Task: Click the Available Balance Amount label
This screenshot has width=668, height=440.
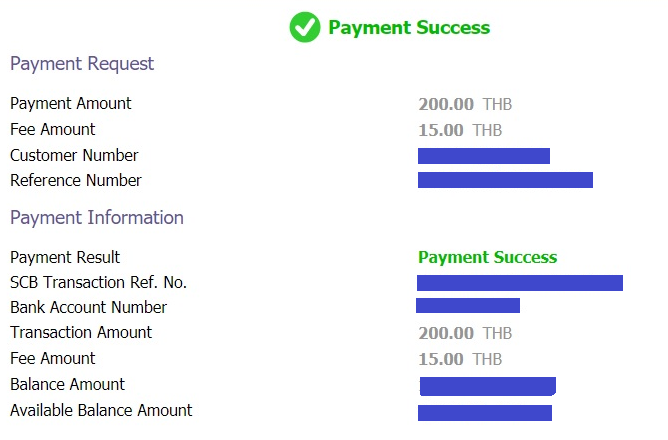Action: tap(101, 411)
